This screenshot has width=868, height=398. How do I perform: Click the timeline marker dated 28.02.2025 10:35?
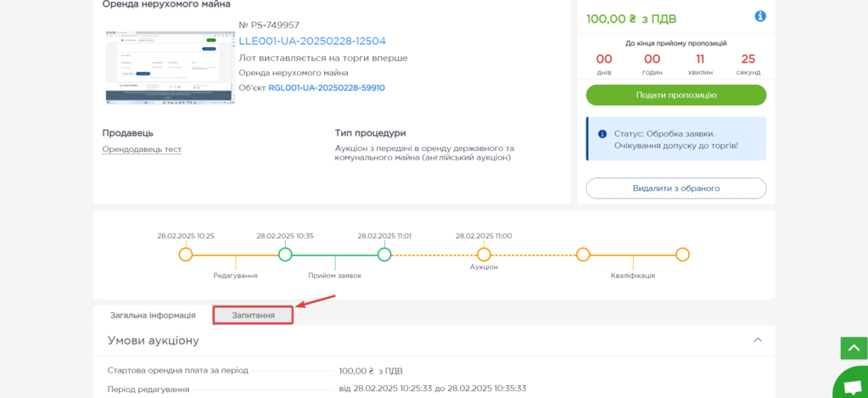(285, 255)
